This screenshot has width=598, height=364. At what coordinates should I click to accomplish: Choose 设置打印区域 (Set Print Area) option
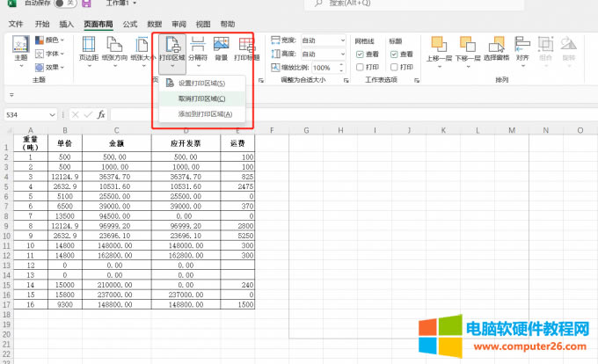pos(201,84)
